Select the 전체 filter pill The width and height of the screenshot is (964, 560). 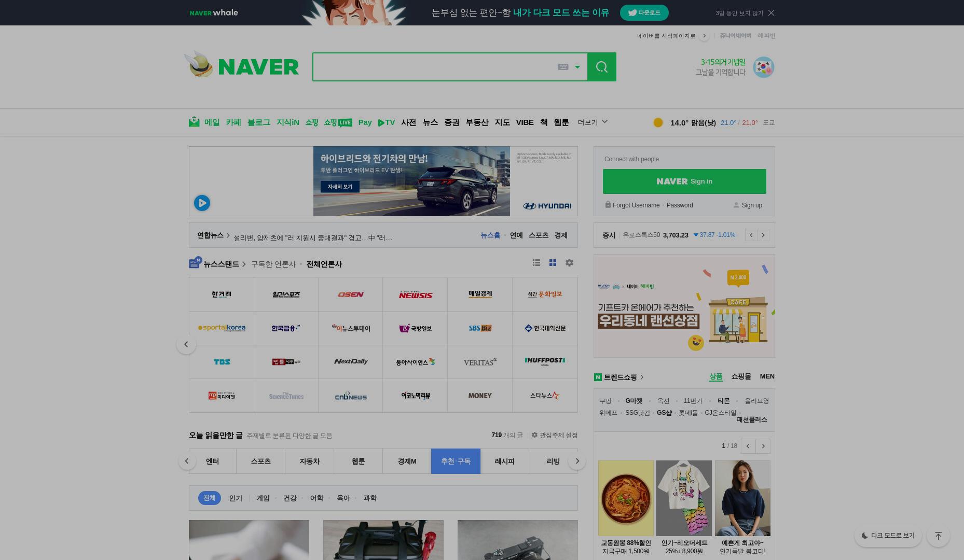[x=210, y=498]
